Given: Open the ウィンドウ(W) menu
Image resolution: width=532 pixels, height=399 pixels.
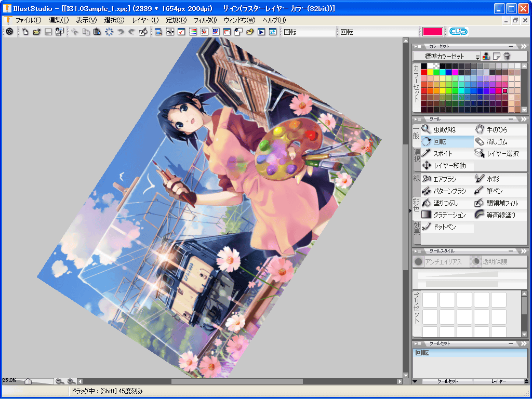Looking at the screenshot, I should (x=239, y=20).
